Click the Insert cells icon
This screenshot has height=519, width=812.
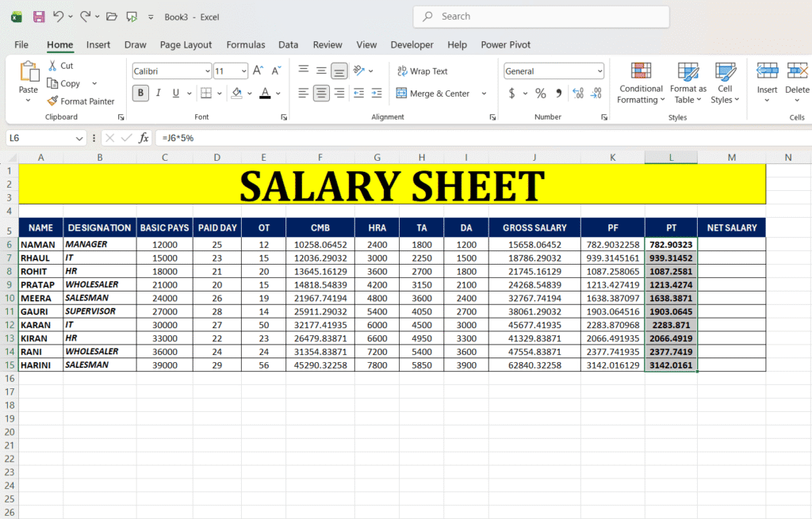click(767, 71)
